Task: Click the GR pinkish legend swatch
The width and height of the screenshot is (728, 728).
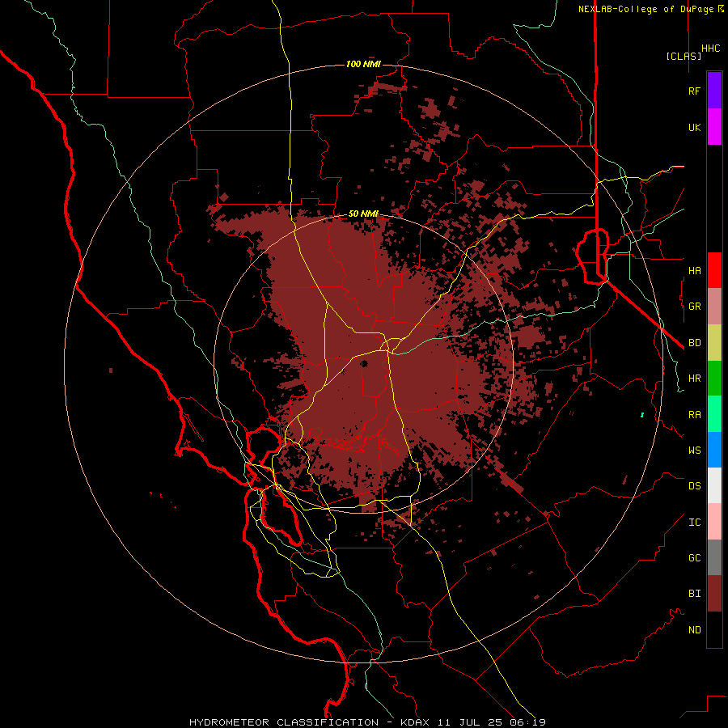Action: pos(714,307)
